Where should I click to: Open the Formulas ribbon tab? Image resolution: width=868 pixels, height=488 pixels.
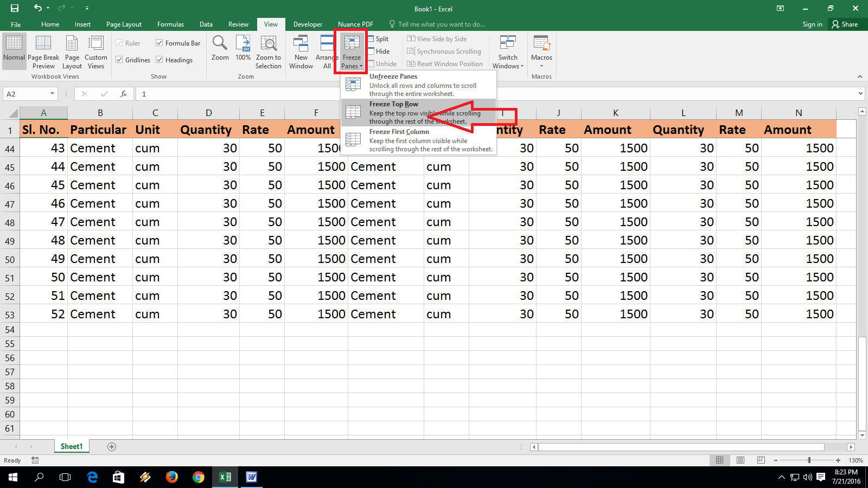point(170,24)
